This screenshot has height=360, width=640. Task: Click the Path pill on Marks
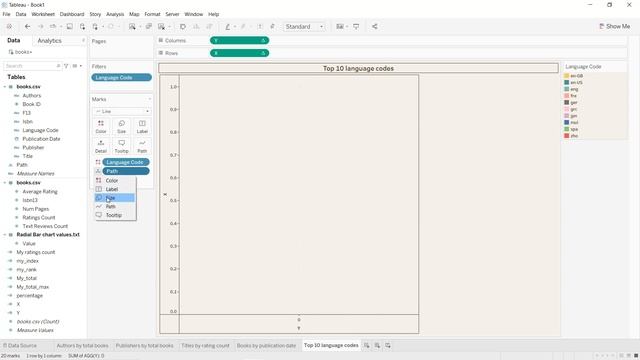[x=126, y=171]
